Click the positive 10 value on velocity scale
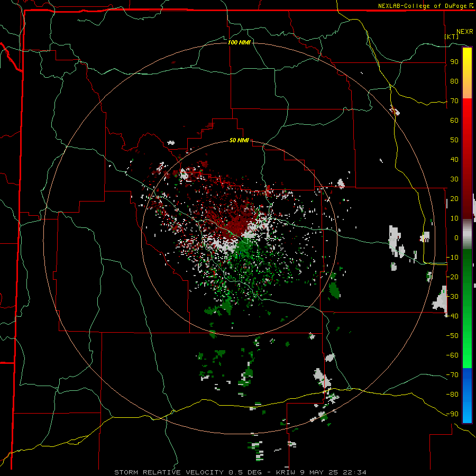The height and width of the screenshot is (476, 476). pyautogui.click(x=454, y=218)
